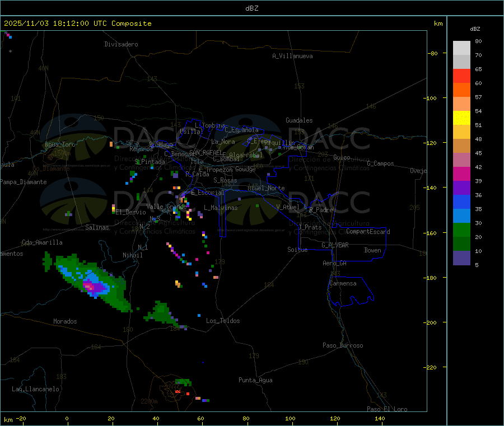Click the 'Soitue' label

click(297, 250)
